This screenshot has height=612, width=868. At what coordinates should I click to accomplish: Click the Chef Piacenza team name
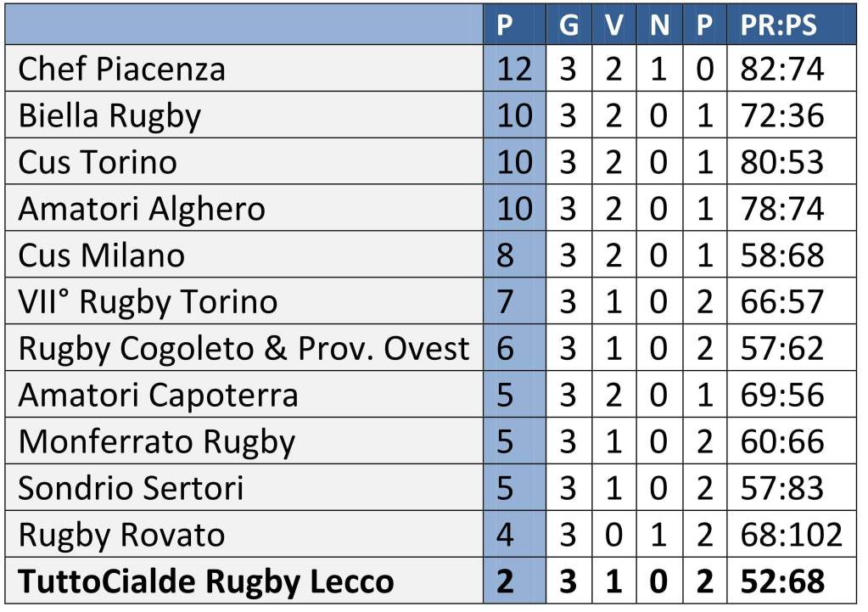121,70
